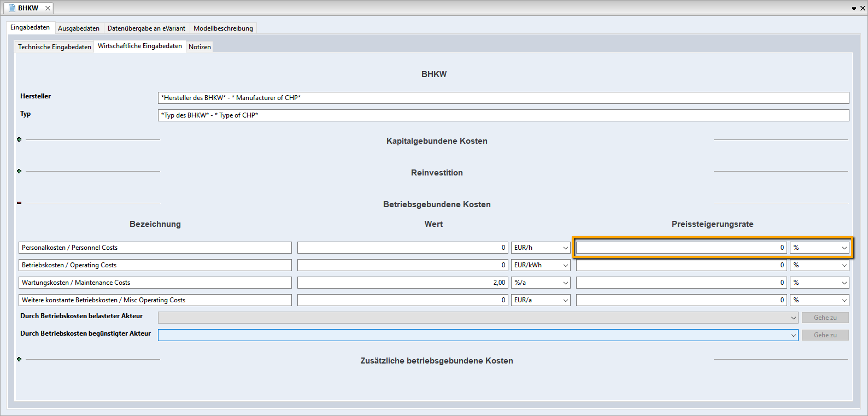Expand Zusätzliche betriebsgebundene Kosten section

click(19, 359)
